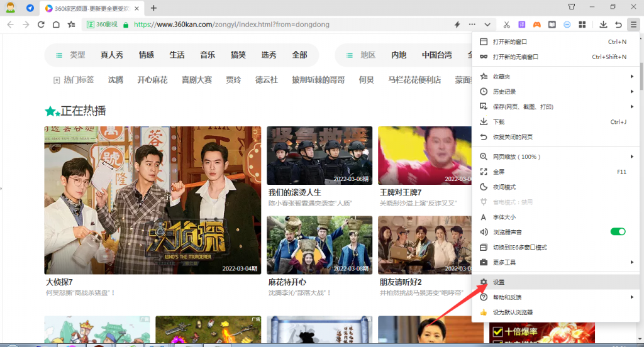Screen dimensions: 644x347
Task: Click the scissors screenshot tool icon
Action: pyautogui.click(x=506, y=25)
